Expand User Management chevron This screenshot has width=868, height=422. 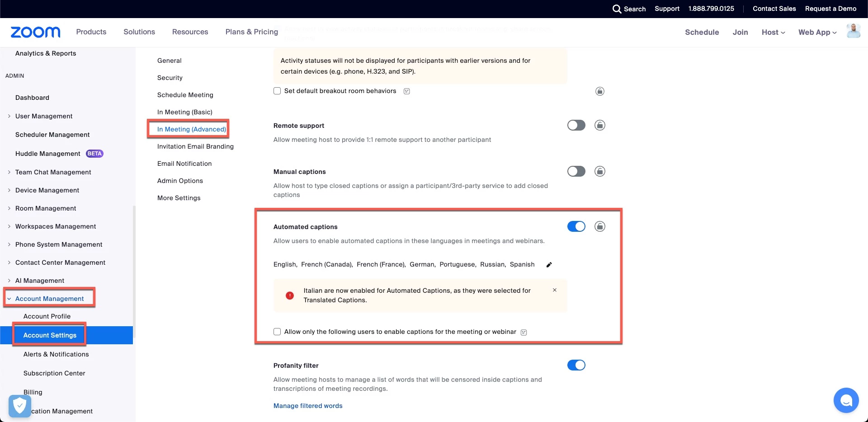9,116
